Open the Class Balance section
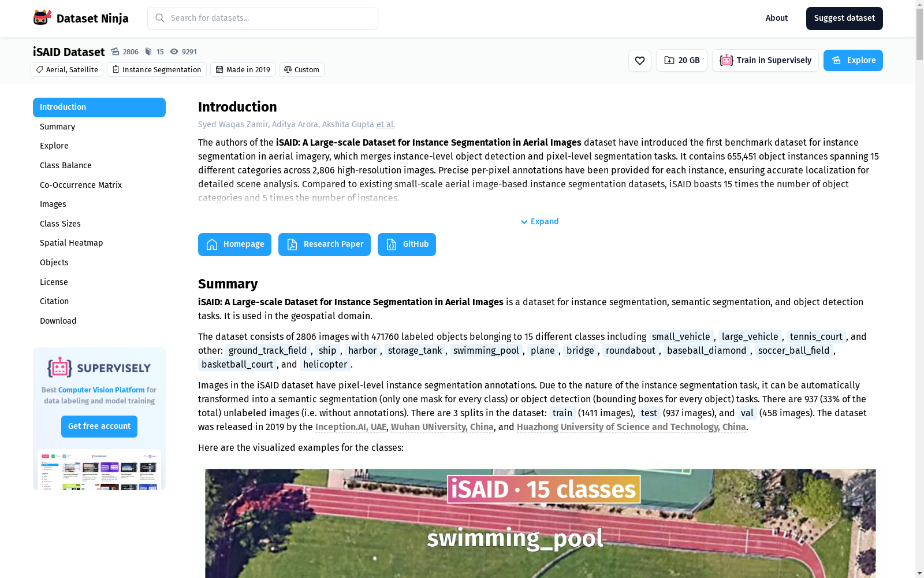 tap(65, 165)
